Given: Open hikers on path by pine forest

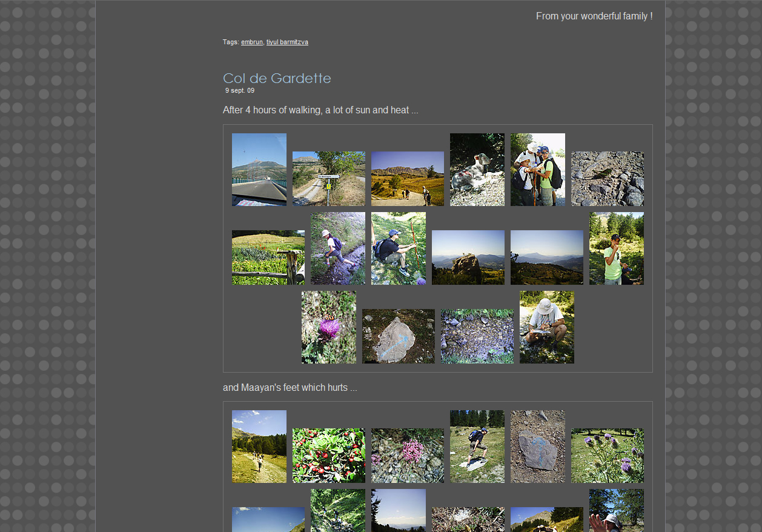Looking at the screenshot, I should (x=259, y=446).
